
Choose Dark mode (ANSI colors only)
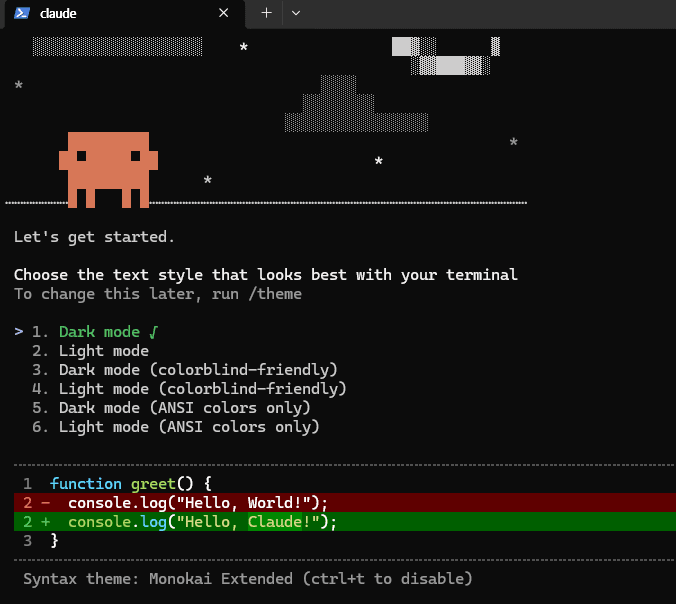(x=184, y=408)
